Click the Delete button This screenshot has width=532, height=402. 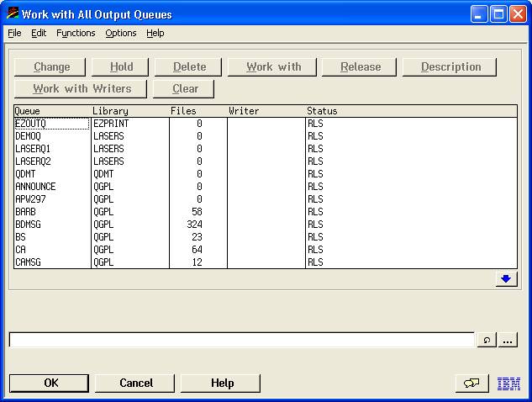click(x=188, y=67)
